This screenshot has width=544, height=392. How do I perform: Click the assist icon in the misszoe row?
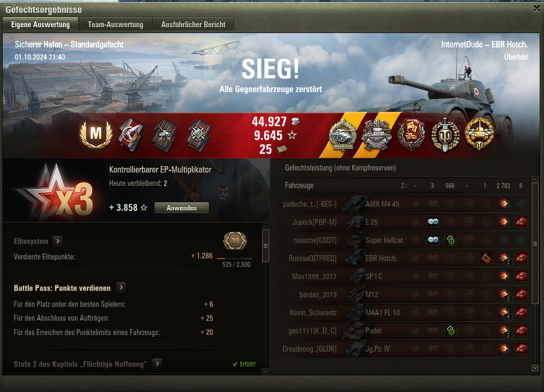point(451,240)
